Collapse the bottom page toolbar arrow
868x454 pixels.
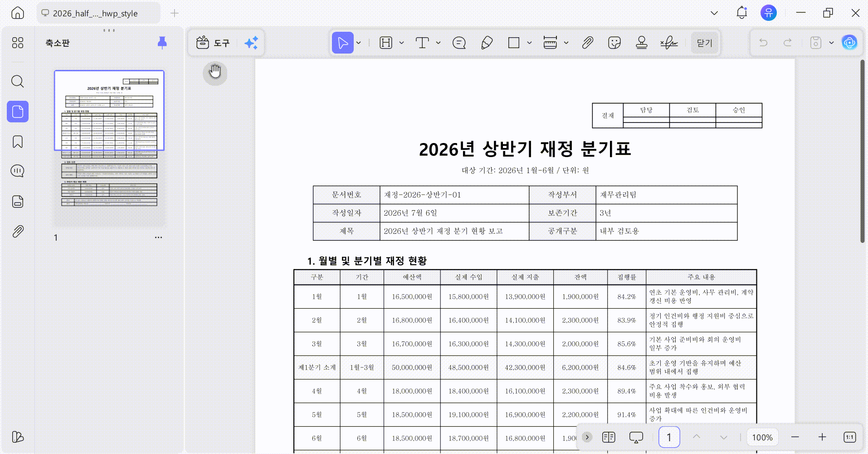click(x=587, y=437)
